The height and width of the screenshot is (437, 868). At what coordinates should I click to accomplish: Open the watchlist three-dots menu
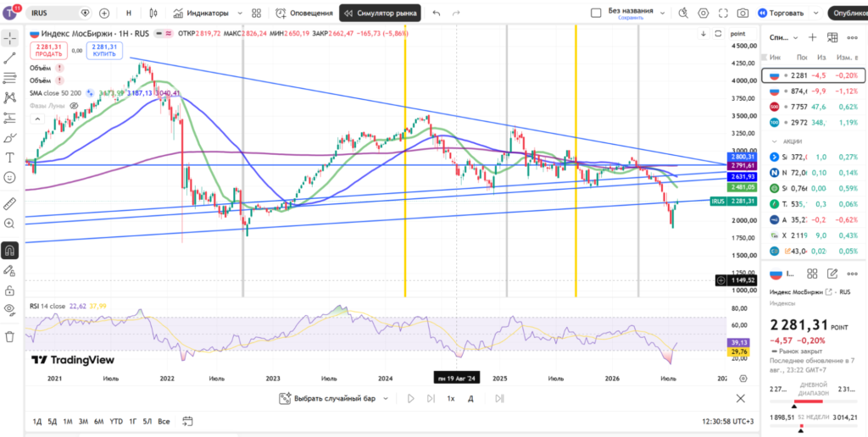[x=853, y=37]
